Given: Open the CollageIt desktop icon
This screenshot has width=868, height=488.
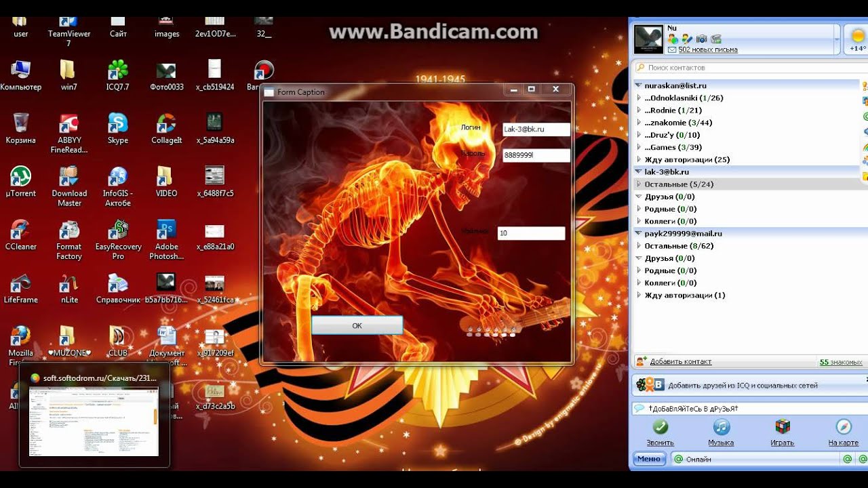Looking at the screenshot, I should [167, 128].
